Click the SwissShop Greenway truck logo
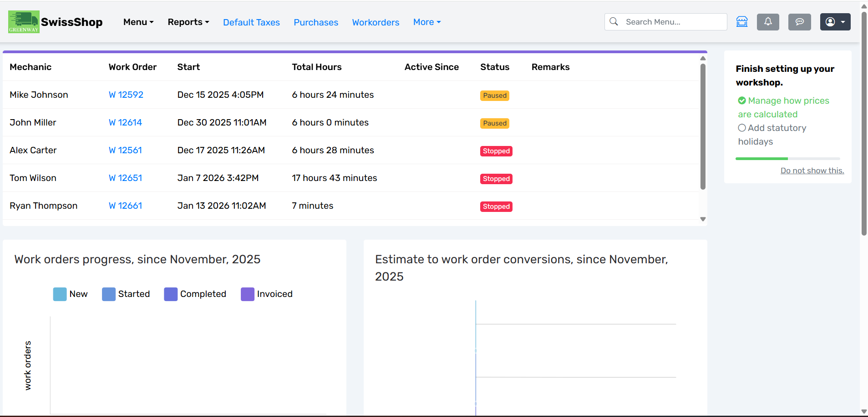868x417 pixels. click(24, 22)
